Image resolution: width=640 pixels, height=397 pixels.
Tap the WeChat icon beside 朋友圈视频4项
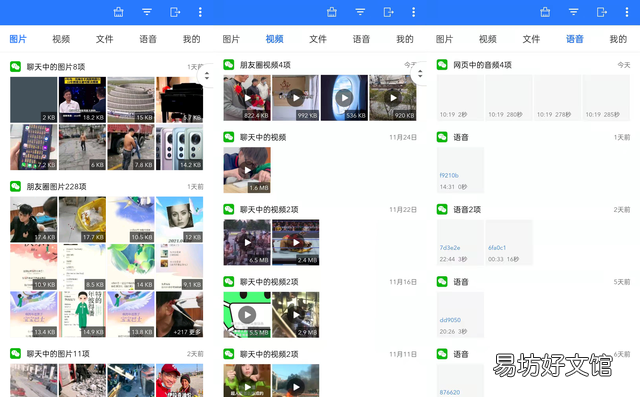(x=229, y=64)
